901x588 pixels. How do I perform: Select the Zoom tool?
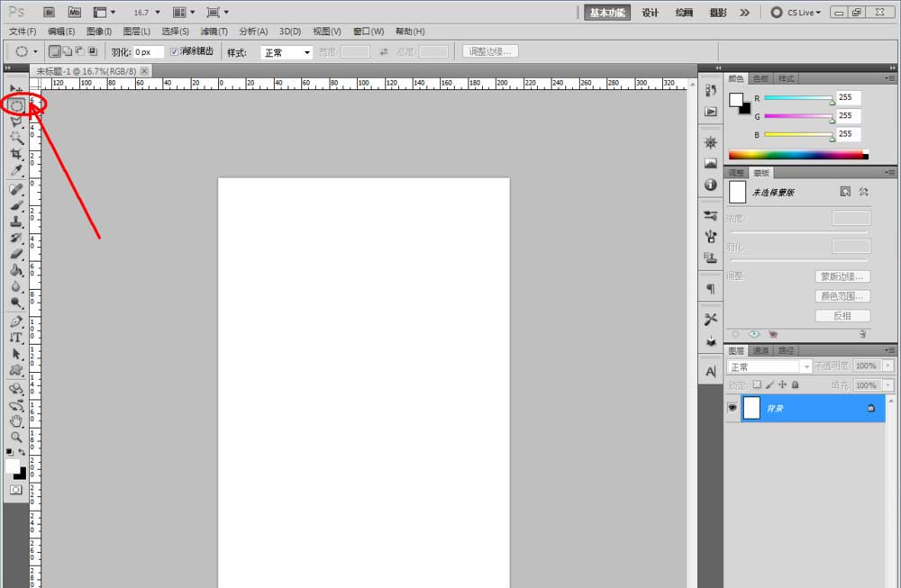[16, 437]
